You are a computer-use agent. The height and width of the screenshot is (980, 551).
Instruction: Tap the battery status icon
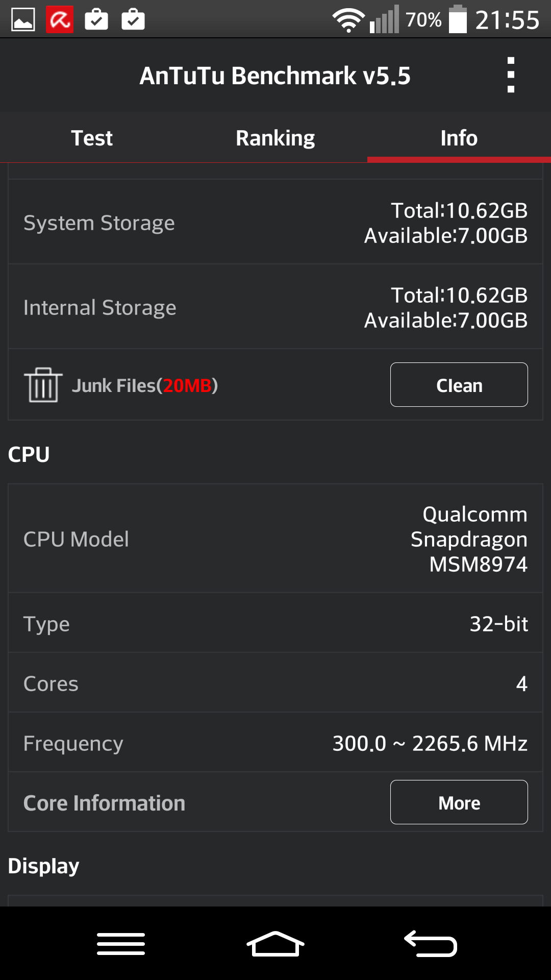[x=458, y=20]
